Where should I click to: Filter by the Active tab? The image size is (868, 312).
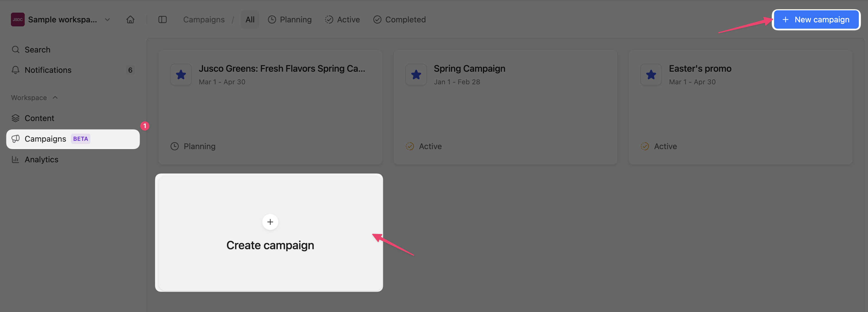[x=342, y=19]
